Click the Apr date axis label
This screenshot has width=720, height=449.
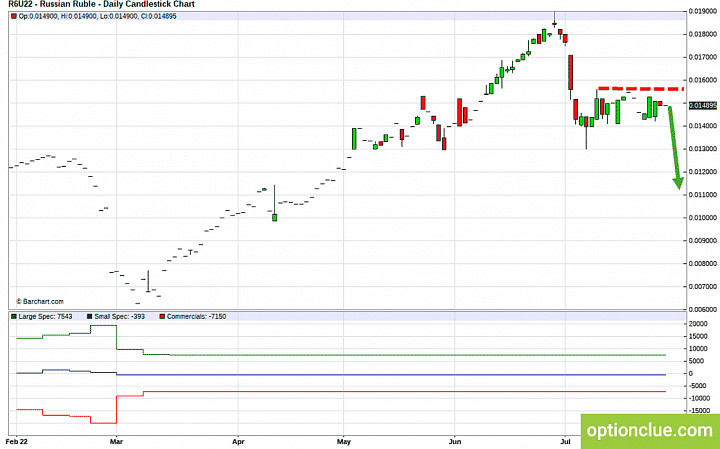pyautogui.click(x=238, y=442)
